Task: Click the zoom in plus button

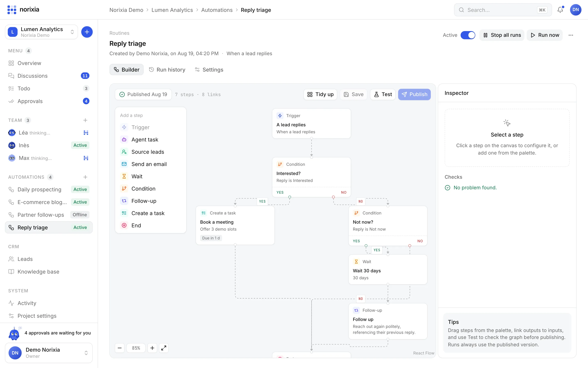Action: pyautogui.click(x=152, y=348)
